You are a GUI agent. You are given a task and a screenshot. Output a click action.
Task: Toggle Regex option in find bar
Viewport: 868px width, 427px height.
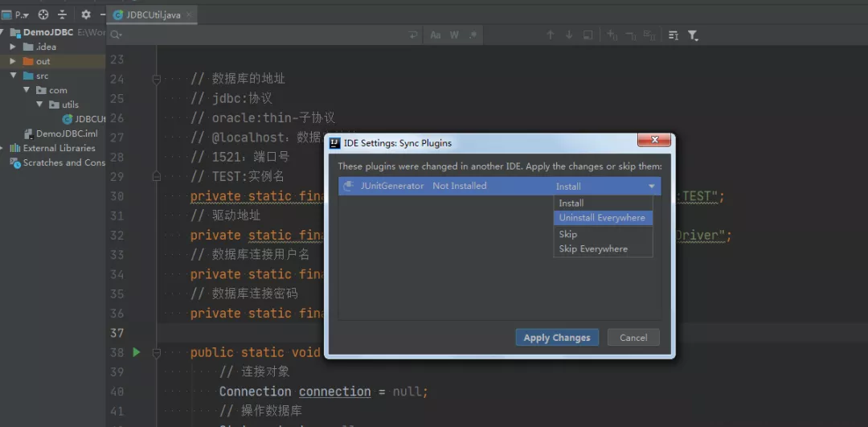coord(473,35)
